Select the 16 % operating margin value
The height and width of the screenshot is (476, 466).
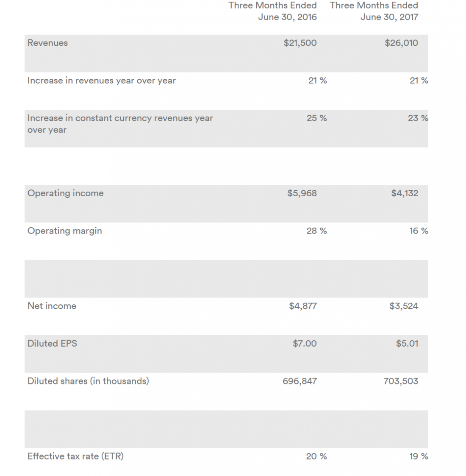click(419, 231)
